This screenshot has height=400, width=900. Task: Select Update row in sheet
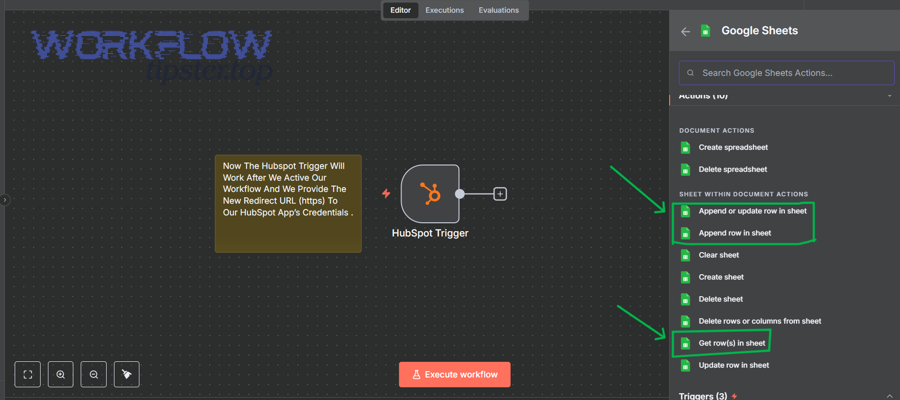(734, 365)
